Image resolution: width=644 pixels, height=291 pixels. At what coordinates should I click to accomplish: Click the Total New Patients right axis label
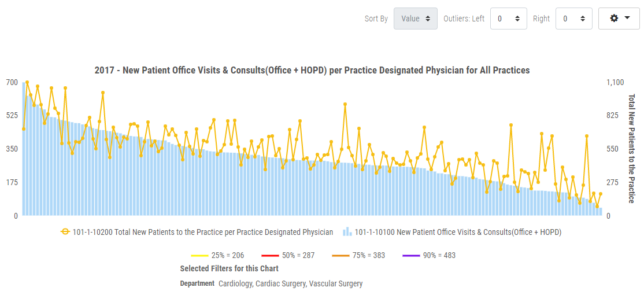click(x=631, y=148)
